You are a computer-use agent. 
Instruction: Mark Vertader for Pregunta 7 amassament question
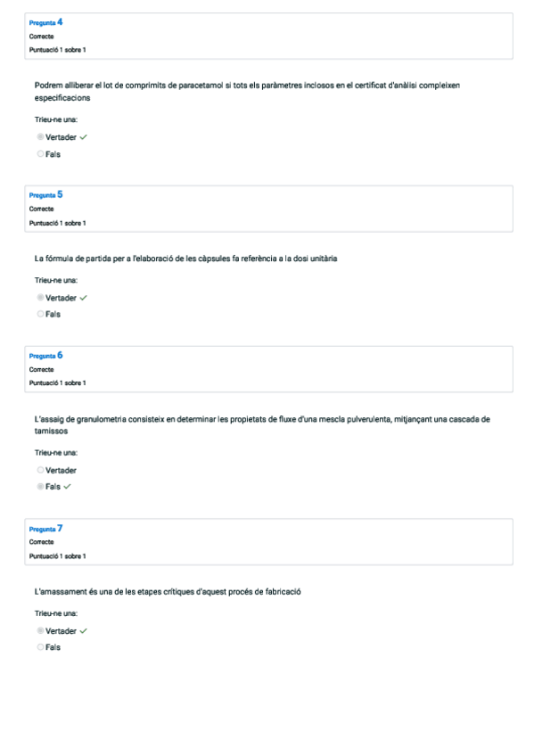pos(40,630)
